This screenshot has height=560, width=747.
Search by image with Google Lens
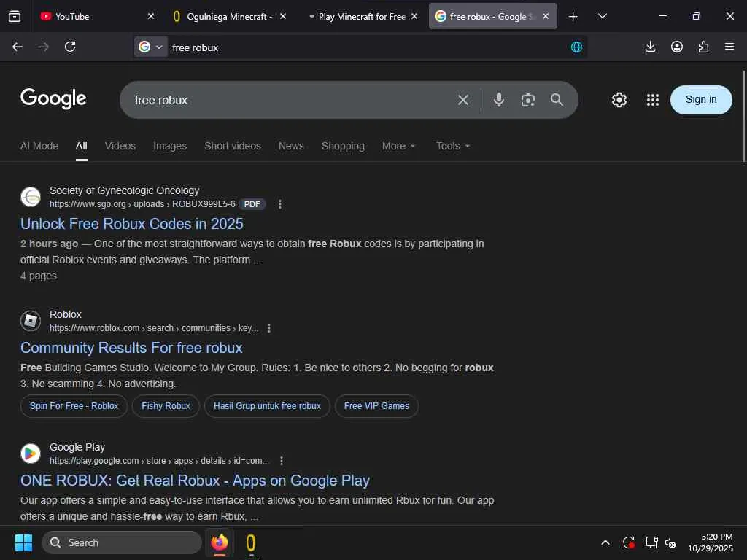pyautogui.click(x=528, y=100)
